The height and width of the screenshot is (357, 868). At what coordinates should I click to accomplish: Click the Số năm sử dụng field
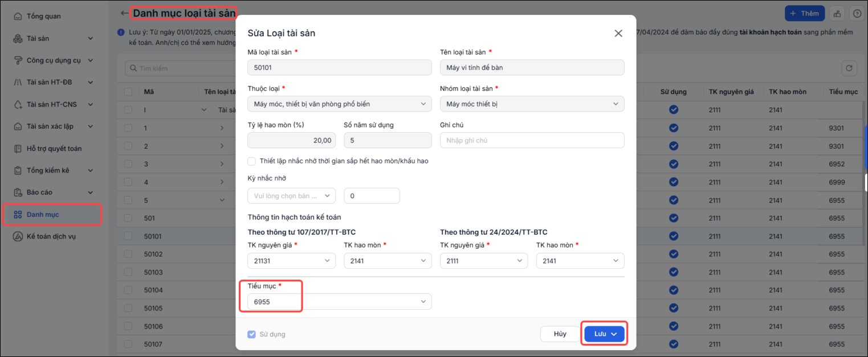pyautogui.click(x=388, y=140)
